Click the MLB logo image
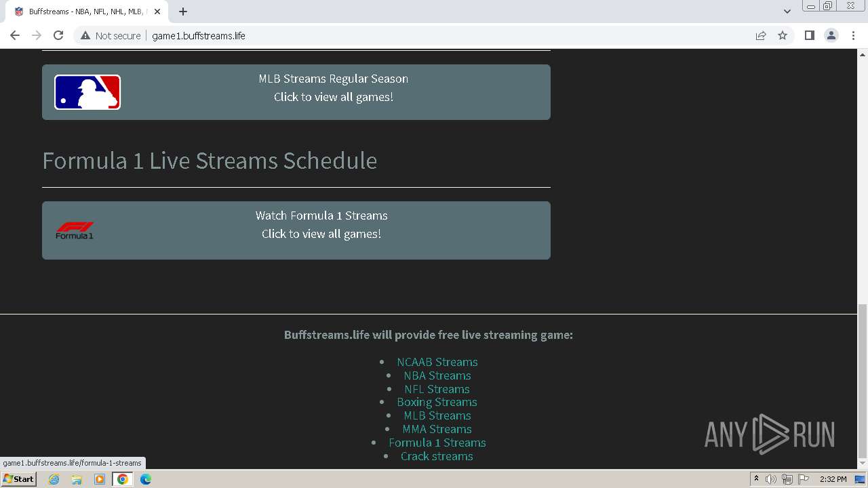Viewport: 868px width, 488px height. coord(87,92)
